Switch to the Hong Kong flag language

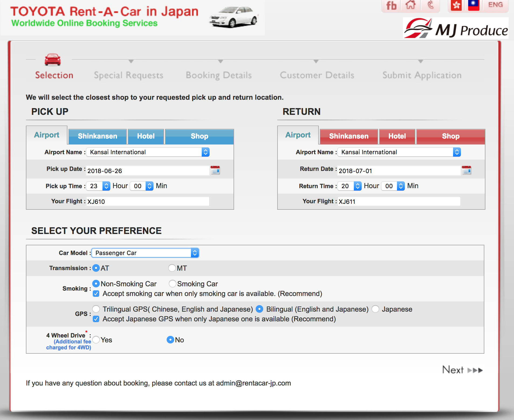456,5
